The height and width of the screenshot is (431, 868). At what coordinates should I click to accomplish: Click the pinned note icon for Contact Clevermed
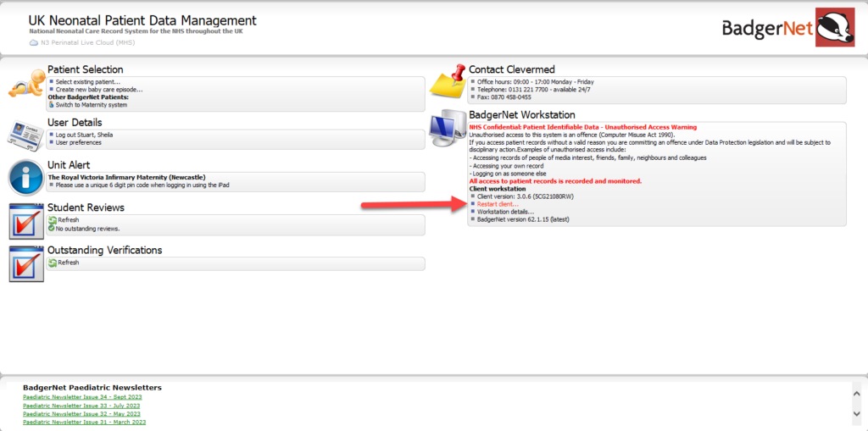448,81
